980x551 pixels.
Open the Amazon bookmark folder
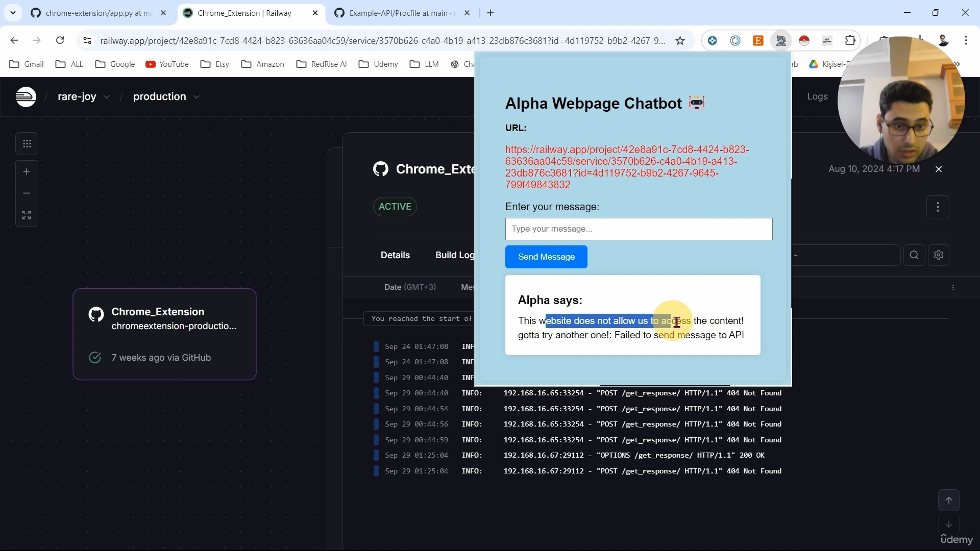[263, 64]
